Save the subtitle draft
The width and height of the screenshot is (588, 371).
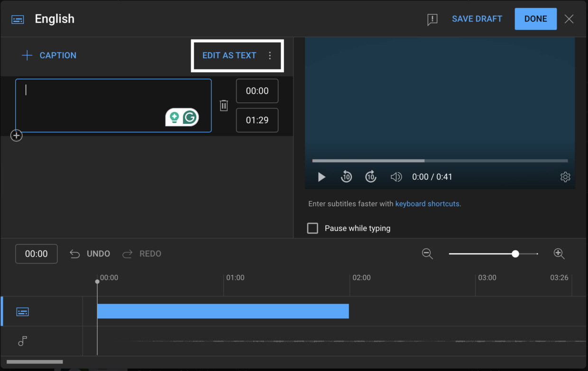pyautogui.click(x=477, y=19)
